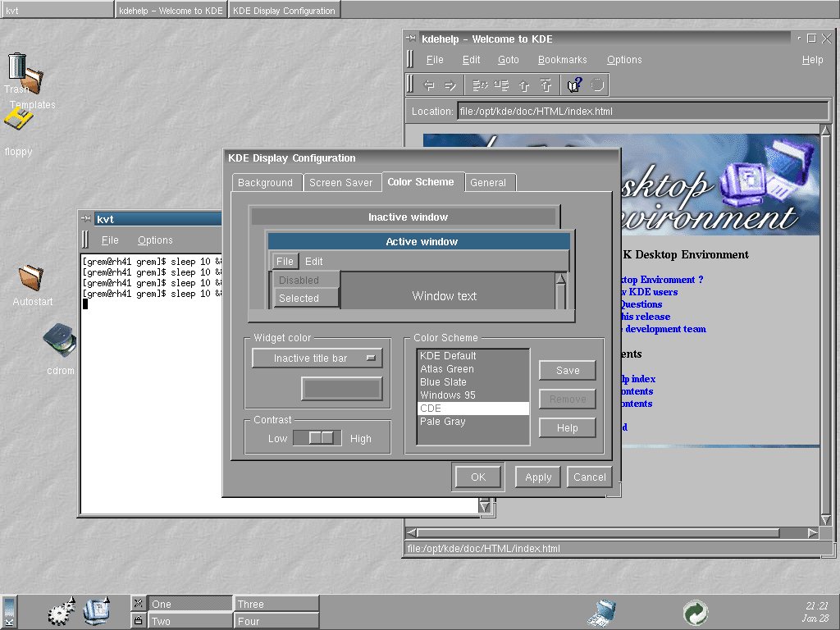
Task: Select Pale Gray color scheme
Action: (x=473, y=421)
